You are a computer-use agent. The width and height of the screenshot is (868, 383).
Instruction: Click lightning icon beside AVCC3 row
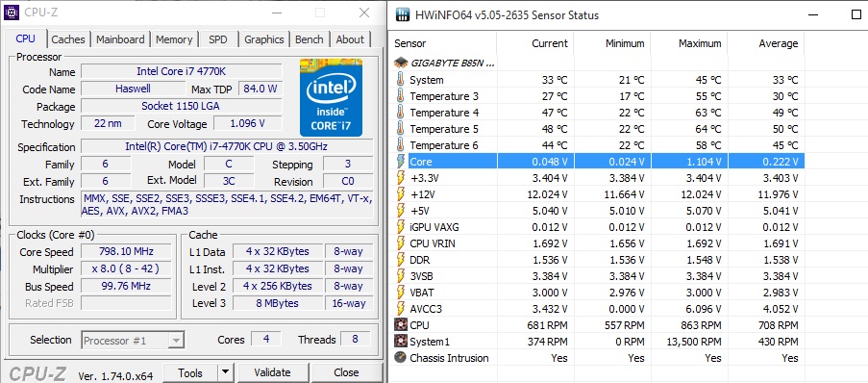coord(400,309)
